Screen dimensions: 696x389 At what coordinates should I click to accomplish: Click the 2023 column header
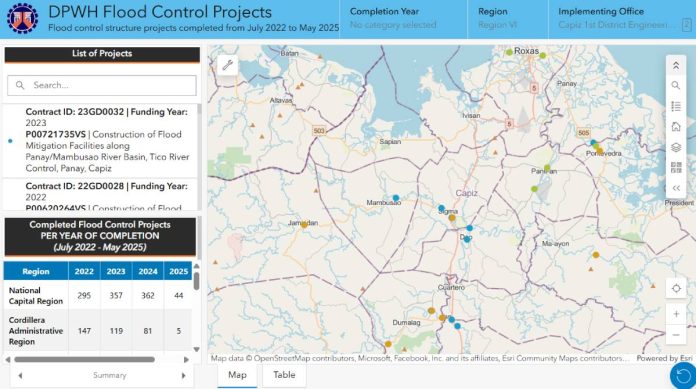(x=116, y=271)
